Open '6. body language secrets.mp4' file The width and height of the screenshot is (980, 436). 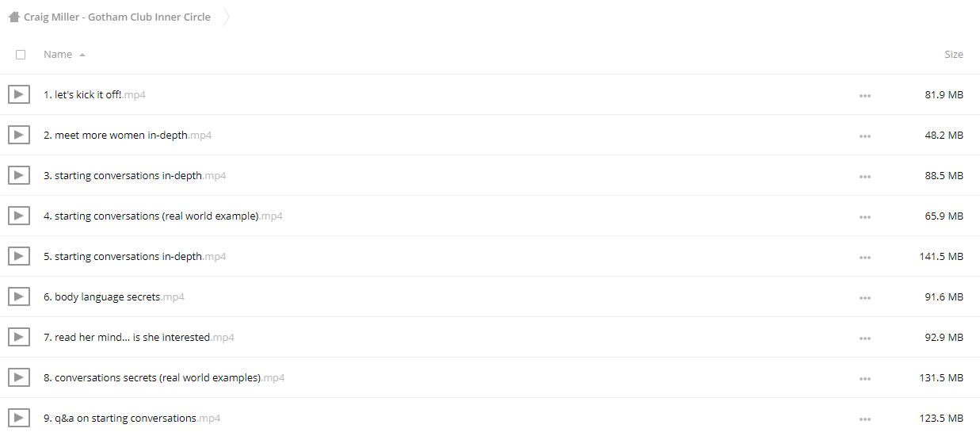click(114, 296)
